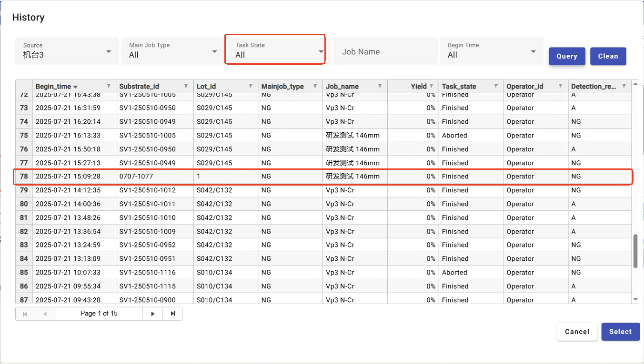Open filter icon on Begin_time column

click(x=109, y=86)
